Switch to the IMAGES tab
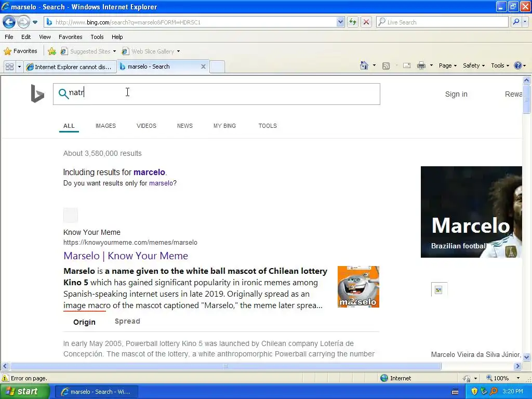Image resolution: width=532 pixels, height=399 pixels. click(x=105, y=126)
